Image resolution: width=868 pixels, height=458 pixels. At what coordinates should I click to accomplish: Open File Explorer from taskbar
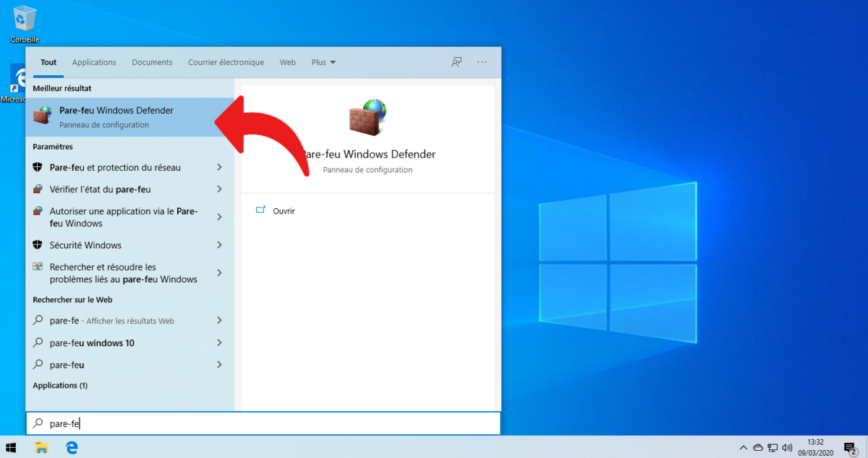[41, 447]
